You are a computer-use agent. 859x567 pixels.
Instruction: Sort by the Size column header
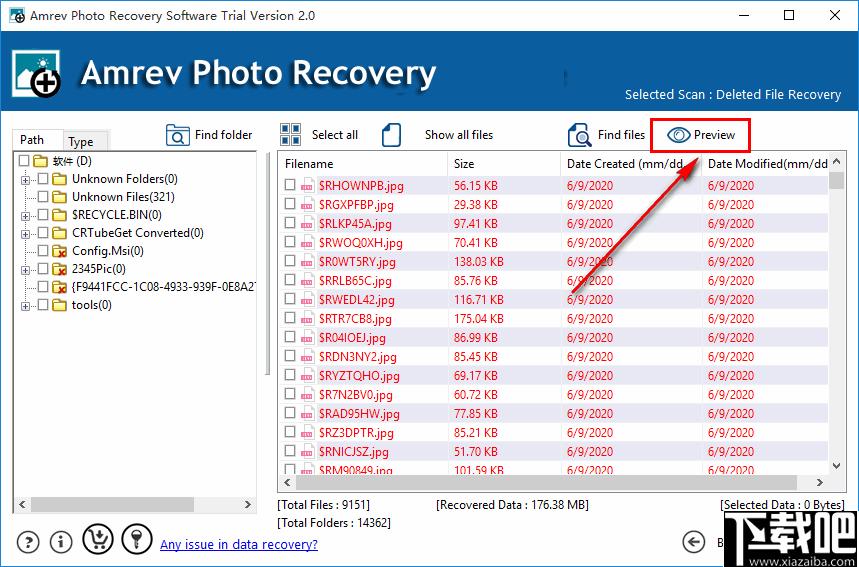(504, 164)
